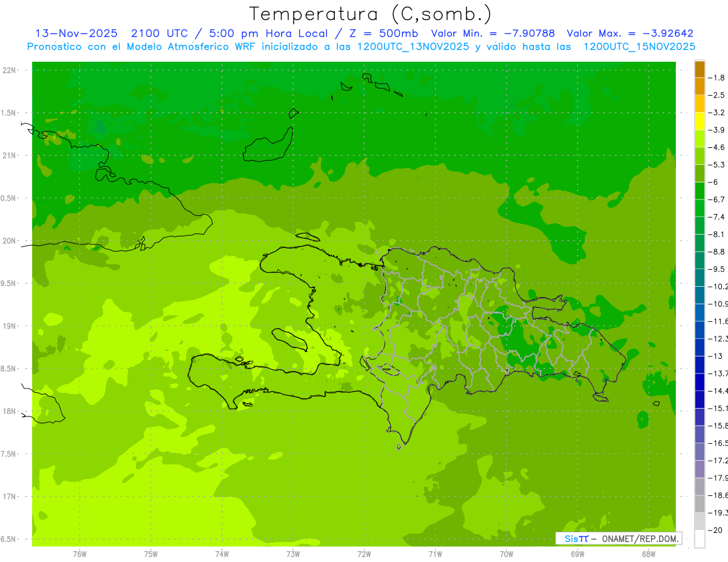The width and height of the screenshot is (728, 562).
Task: Pick the yellow swatch between -3.2 and -3.9
Action: tap(699, 121)
